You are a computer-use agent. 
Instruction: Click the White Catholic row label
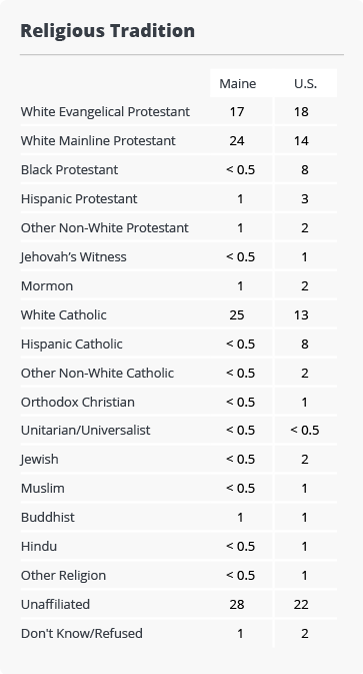[64, 315]
